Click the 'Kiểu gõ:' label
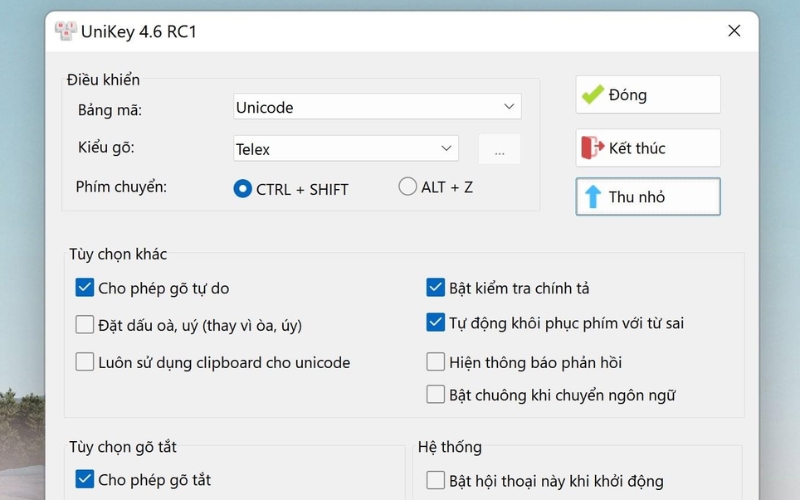The width and height of the screenshot is (800, 500). click(106, 147)
